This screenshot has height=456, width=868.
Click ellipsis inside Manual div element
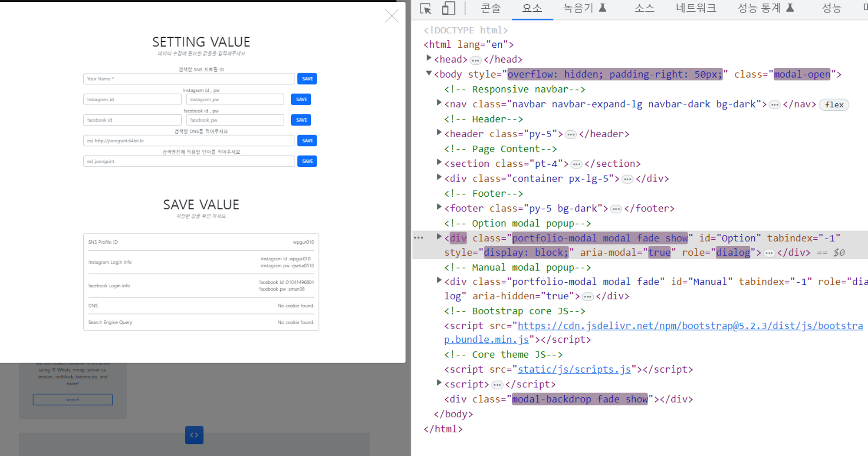(588, 297)
